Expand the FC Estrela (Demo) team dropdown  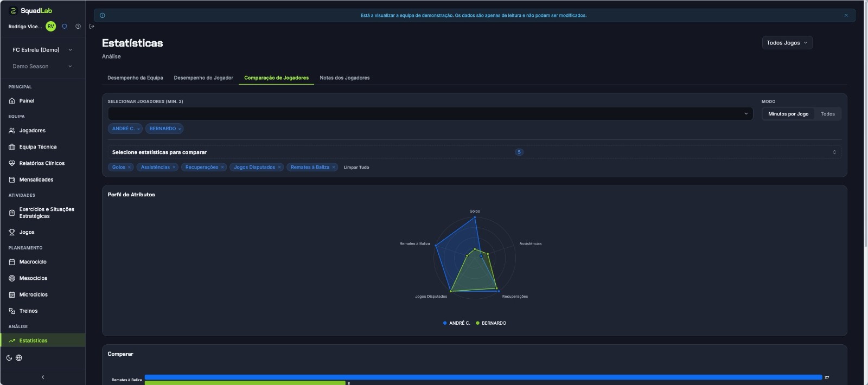coord(42,50)
